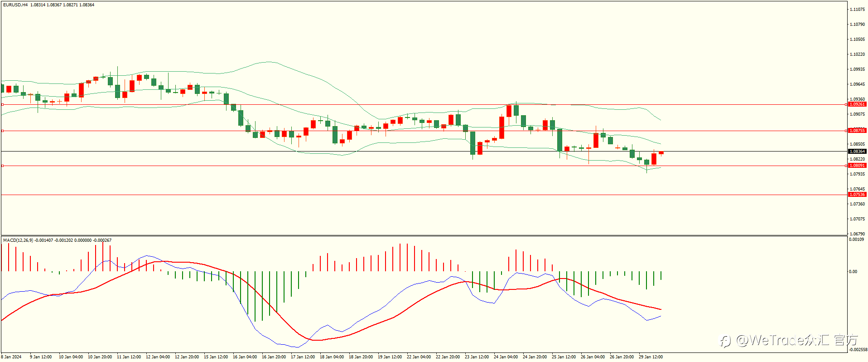Click the 0.00109 MACD scale value

[856, 240]
